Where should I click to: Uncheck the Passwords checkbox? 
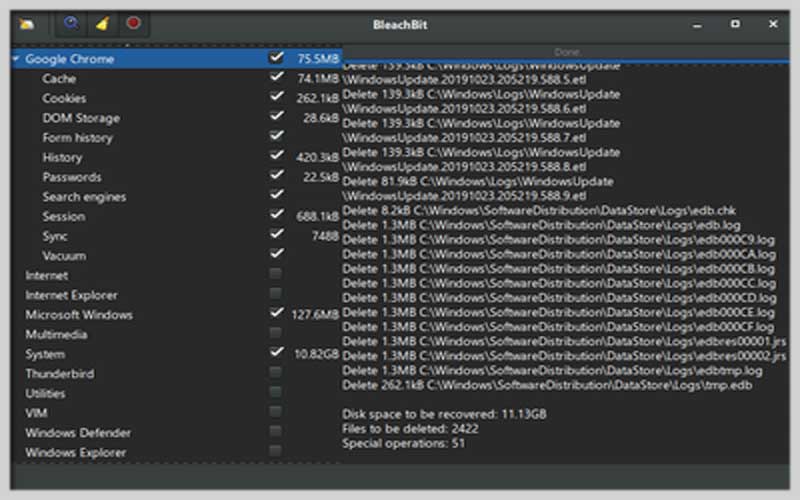click(x=276, y=174)
